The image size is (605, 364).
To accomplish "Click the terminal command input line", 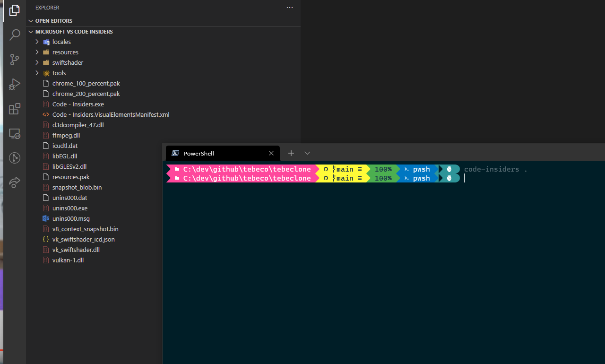I will pos(496,178).
